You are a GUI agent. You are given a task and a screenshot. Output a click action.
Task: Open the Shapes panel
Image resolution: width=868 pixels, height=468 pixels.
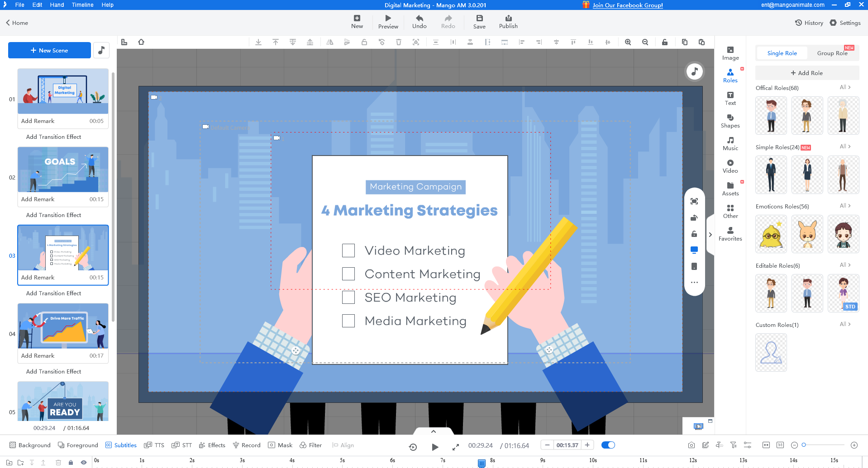[730, 121]
